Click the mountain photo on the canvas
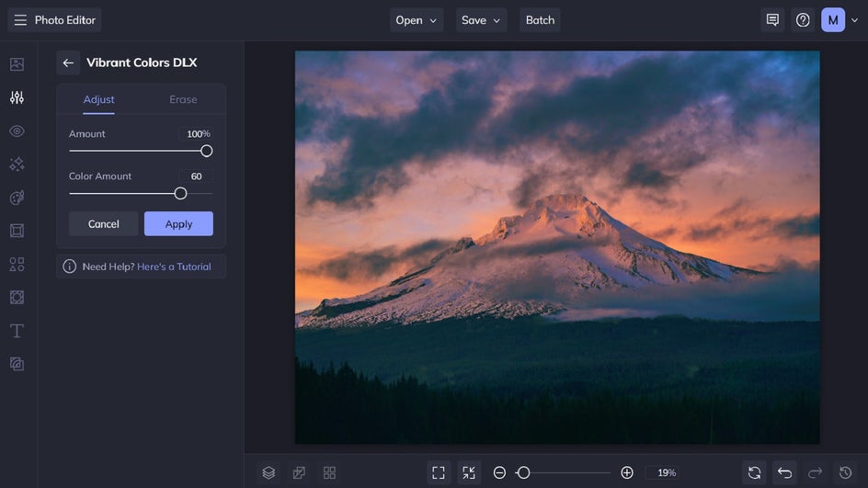Viewport: 868px width, 488px height. pos(557,247)
